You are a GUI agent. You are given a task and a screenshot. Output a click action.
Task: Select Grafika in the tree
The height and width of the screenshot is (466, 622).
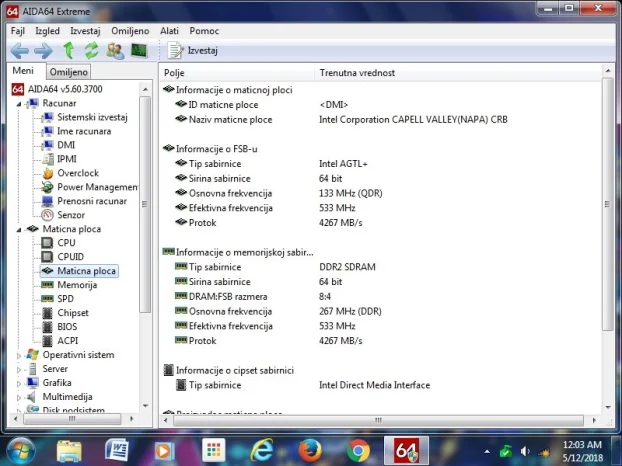[x=57, y=383]
